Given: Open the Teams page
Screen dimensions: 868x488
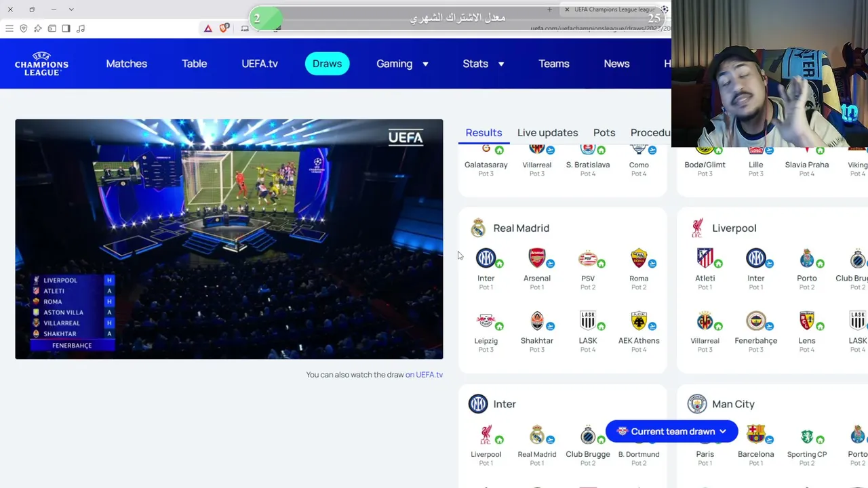Looking at the screenshot, I should coord(554,64).
